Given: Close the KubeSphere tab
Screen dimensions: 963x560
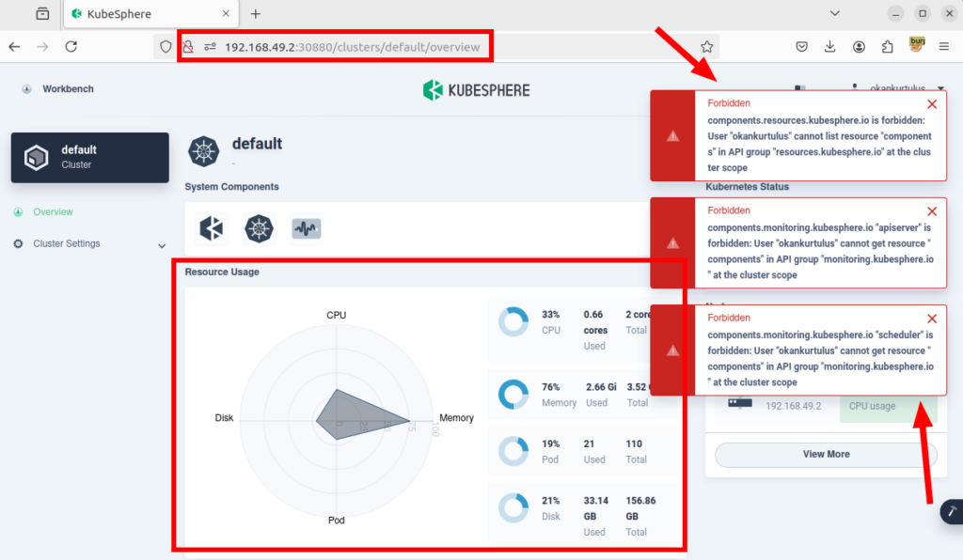Looking at the screenshot, I should [x=226, y=13].
